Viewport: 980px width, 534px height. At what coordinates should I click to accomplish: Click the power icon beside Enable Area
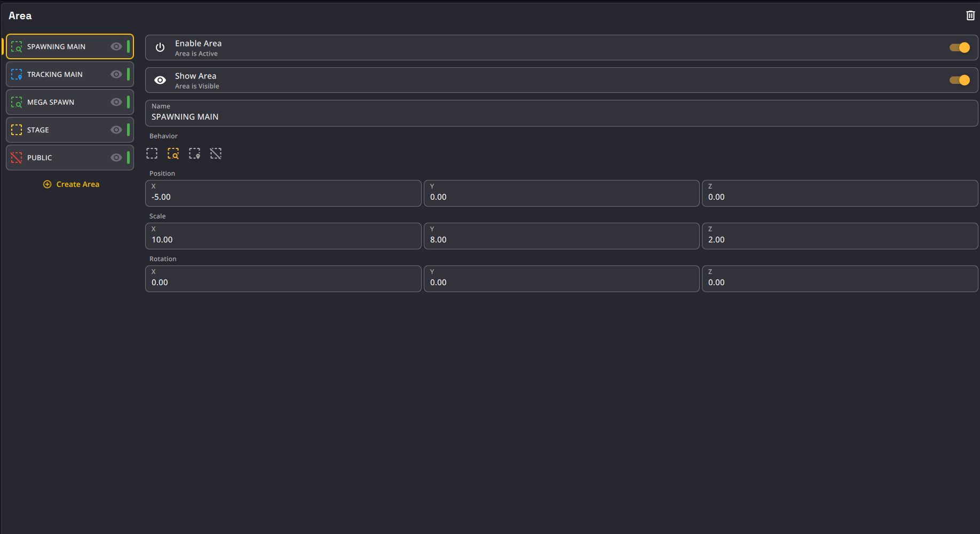(160, 48)
